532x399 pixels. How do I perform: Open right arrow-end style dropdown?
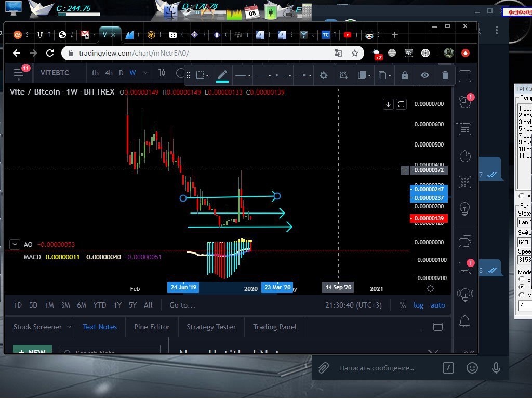(x=303, y=75)
